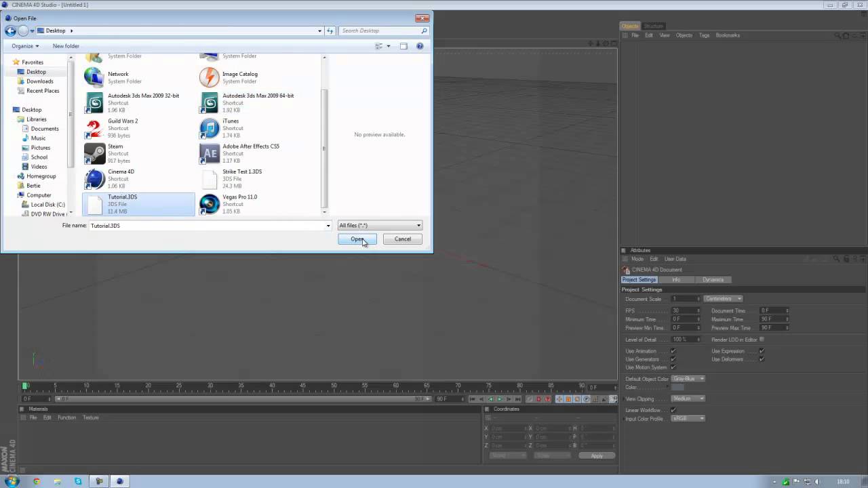Open Downloads in Favorites
Viewport: 868px width, 488px height.
(40, 81)
